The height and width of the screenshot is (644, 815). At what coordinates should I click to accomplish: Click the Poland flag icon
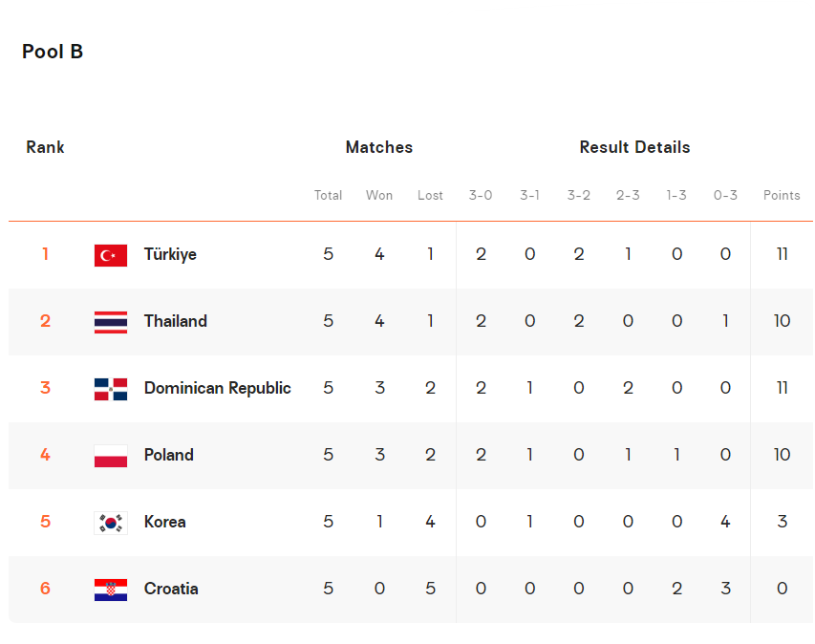pos(111,456)
